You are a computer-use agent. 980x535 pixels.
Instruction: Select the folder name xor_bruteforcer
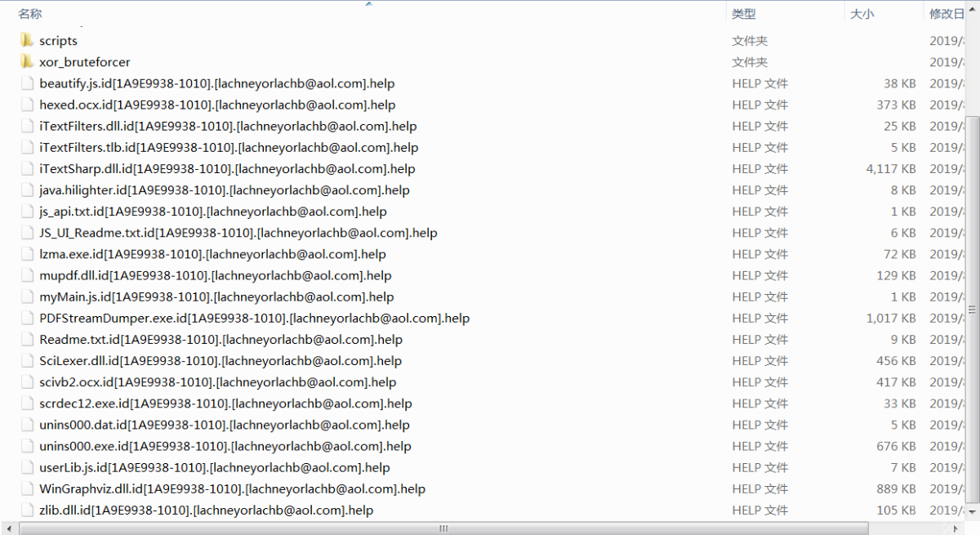pos(85,62)
